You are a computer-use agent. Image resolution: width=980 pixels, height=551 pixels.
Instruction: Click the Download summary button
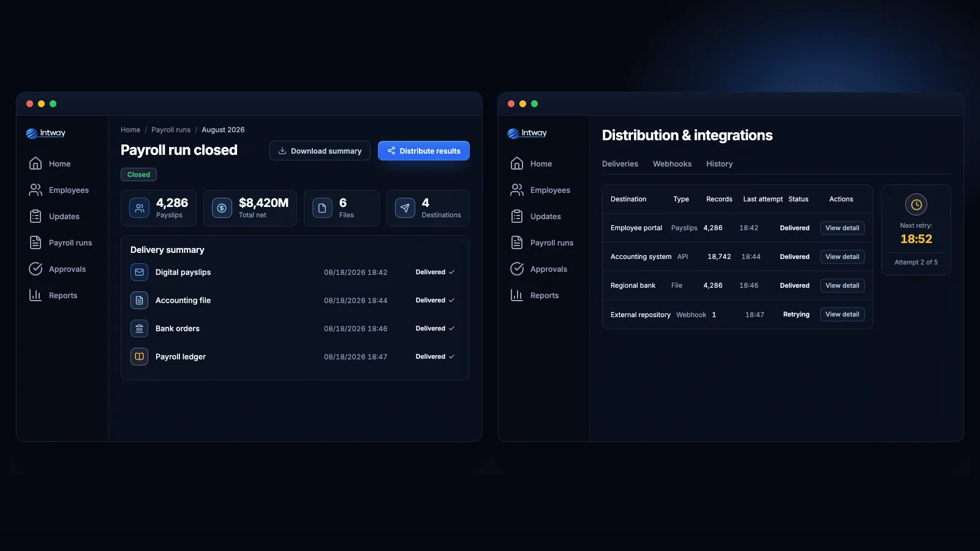pos(320,151)
